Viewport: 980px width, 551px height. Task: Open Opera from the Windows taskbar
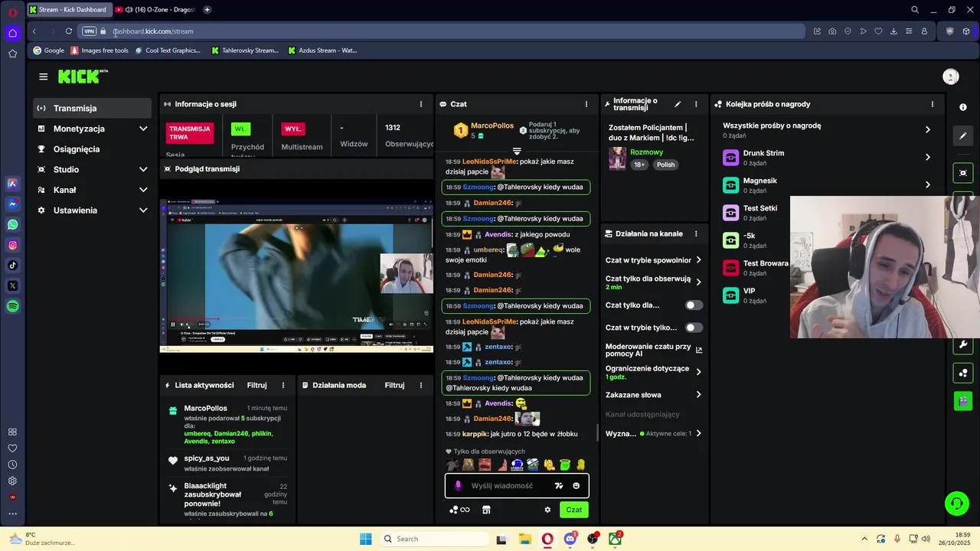tap(547, 539)
